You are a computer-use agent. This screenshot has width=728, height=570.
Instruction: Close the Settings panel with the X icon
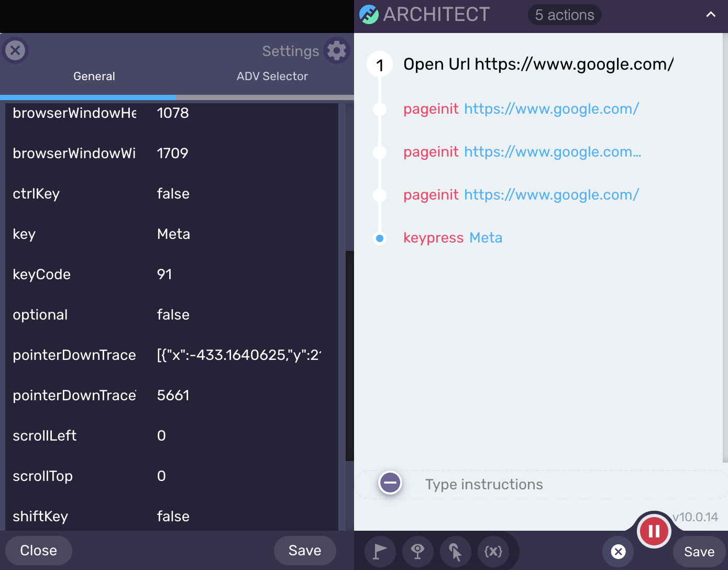pyautogui.click(x=15, y=50)
